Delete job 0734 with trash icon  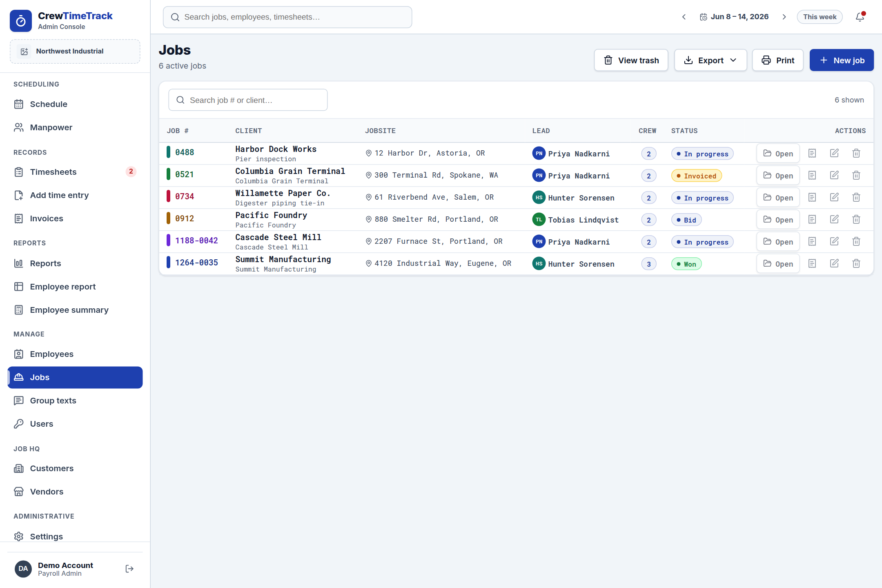pyautogui.click(x=856, y=197)
